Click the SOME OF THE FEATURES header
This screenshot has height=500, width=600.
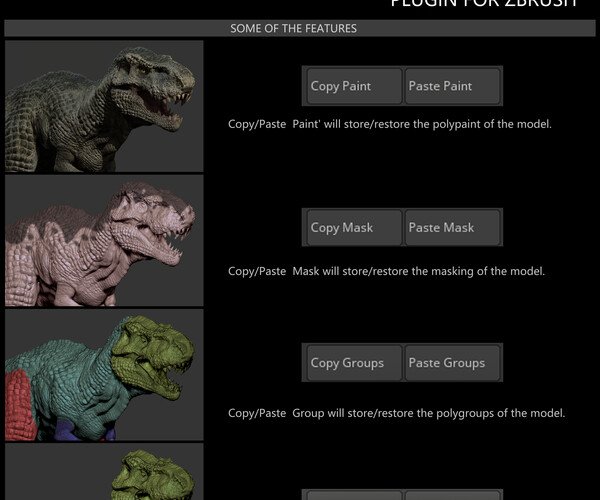click(300, 28)
